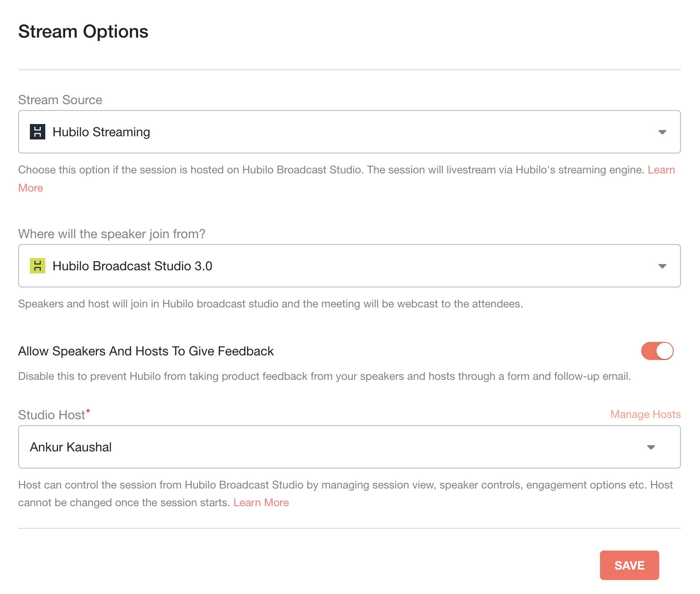Click the "Studio Host" field label

click(x=52, y=415)
